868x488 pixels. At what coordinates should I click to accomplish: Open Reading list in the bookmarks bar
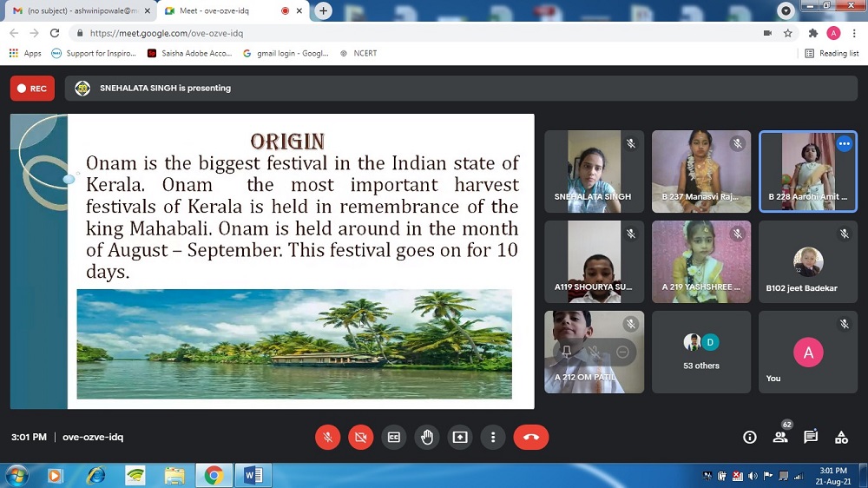[832, 53]
